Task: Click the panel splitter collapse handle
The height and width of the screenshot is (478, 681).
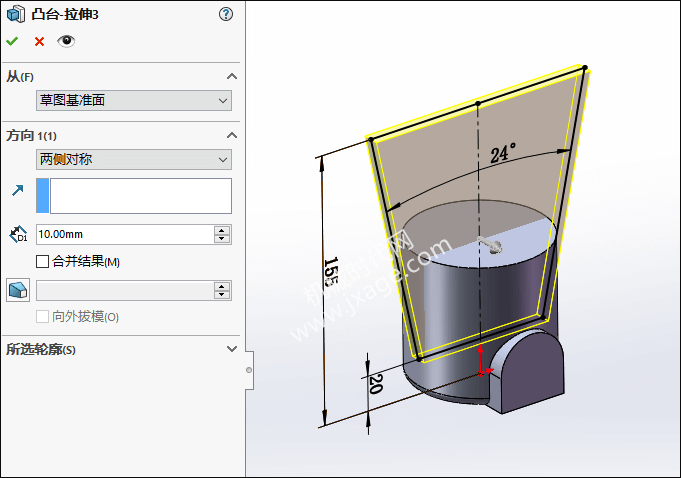Action: pos(249,369)
